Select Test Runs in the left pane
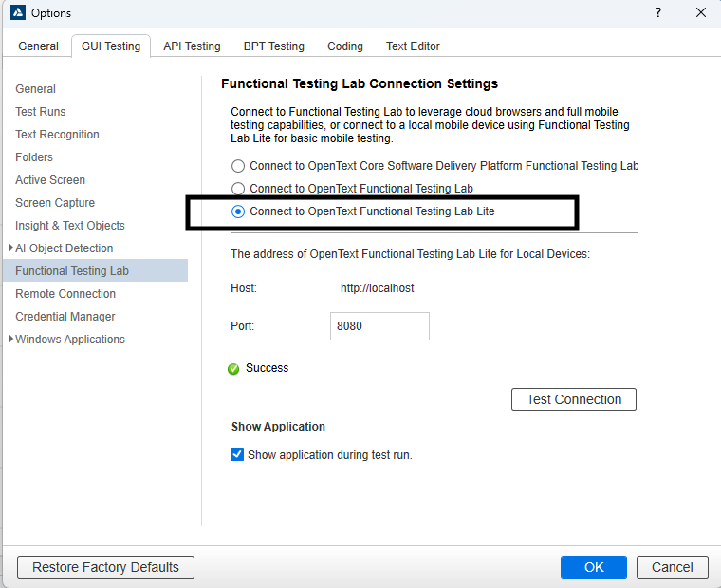This screenshot has height=588, width=721. pyautogui.click(x=41, y=112)
